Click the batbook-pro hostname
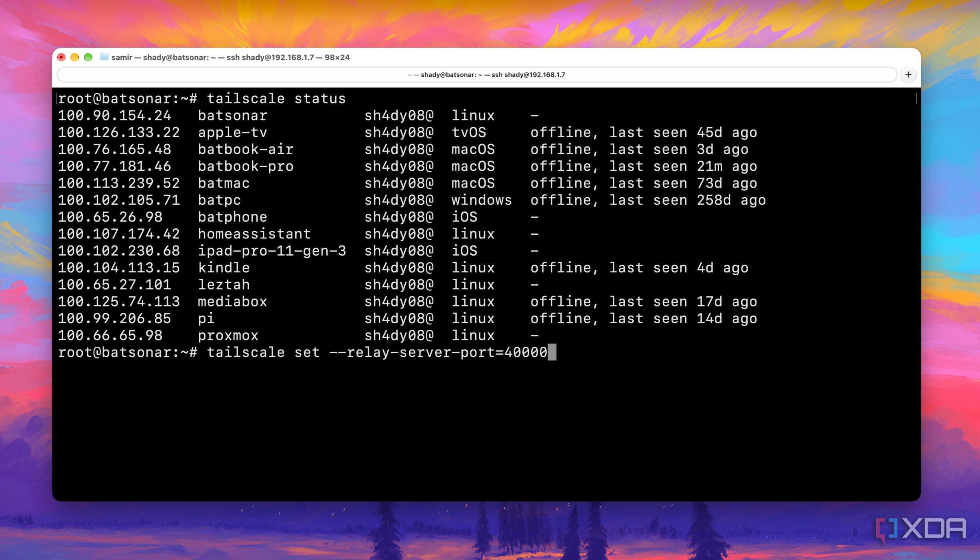The width and height of the screenshot is (980, 560). pyautogui.click(x=246, y=166)
